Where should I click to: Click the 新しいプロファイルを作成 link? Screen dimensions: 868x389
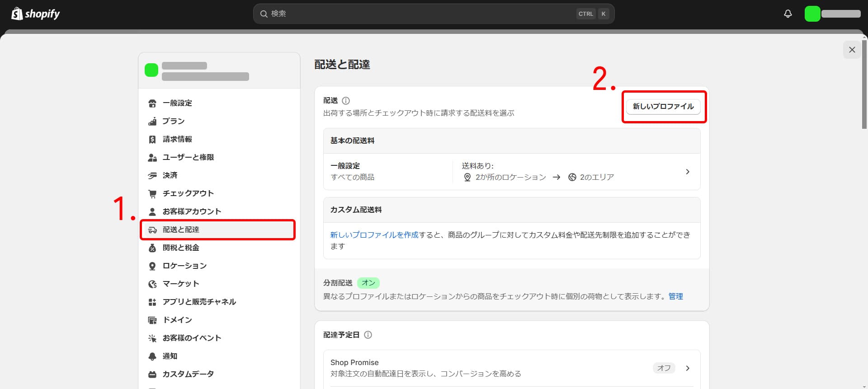point(374,235)
